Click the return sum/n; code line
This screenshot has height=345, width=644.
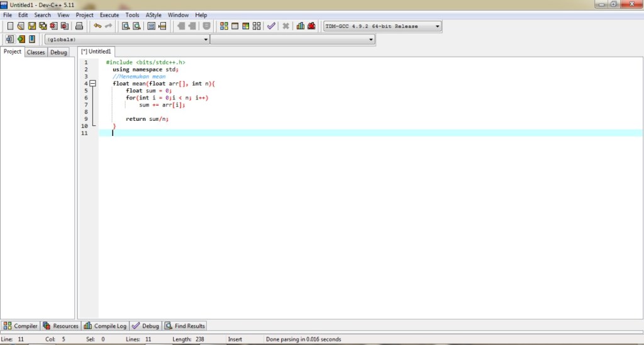[x=147, y=118]
